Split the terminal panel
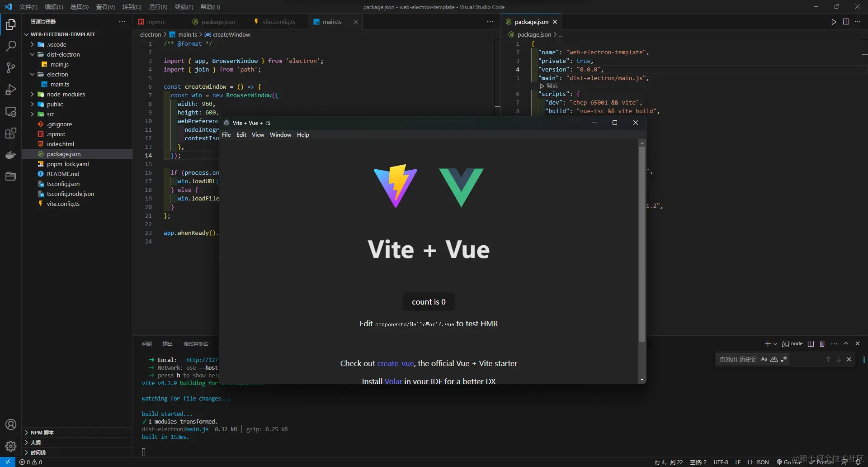This screenshot has height=467, width=868. tap(811, 344)
